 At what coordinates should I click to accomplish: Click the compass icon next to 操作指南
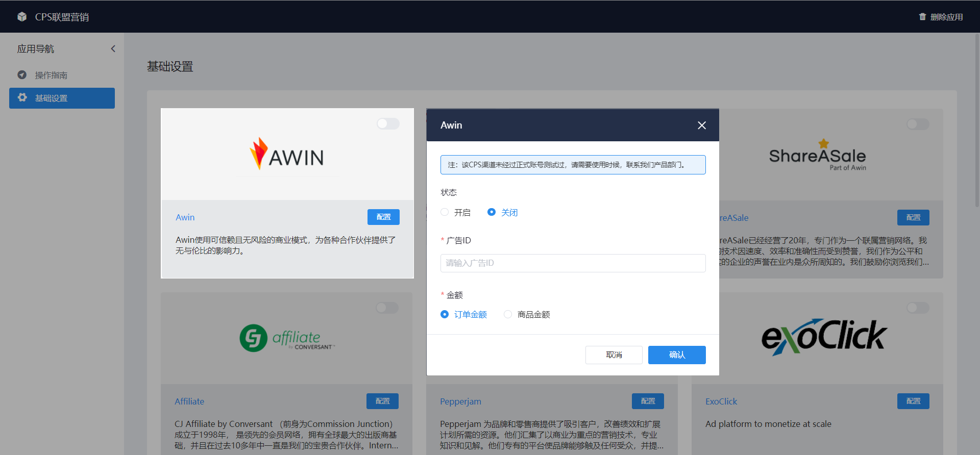coord(22,75)
